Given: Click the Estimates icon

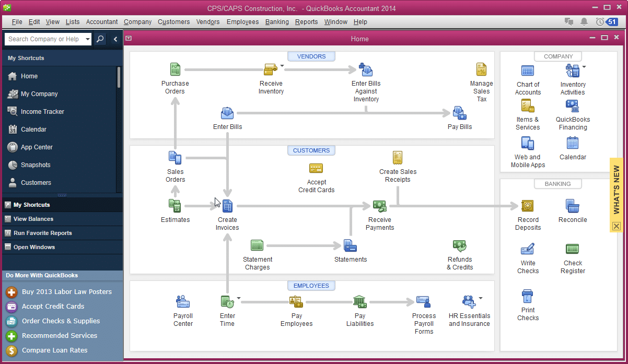Looking at the screenshot, I should (x=175, y=206).
